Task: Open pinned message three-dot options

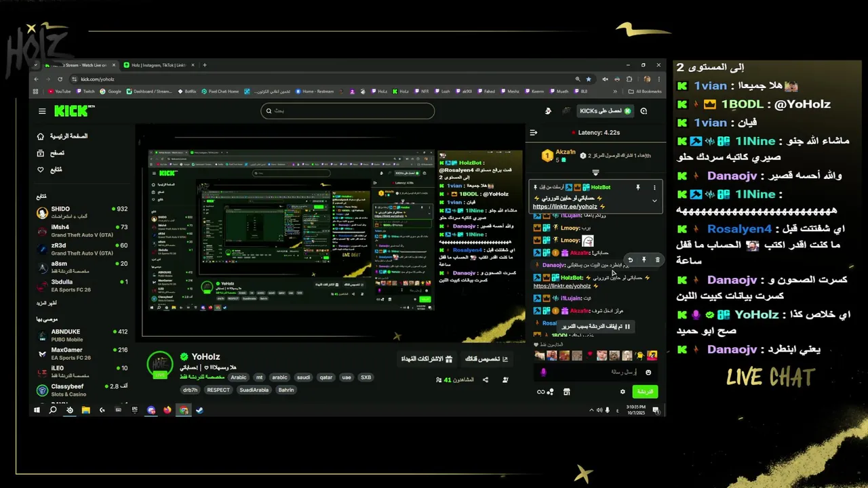Action: pyautogui.click(x=654, y=187)
